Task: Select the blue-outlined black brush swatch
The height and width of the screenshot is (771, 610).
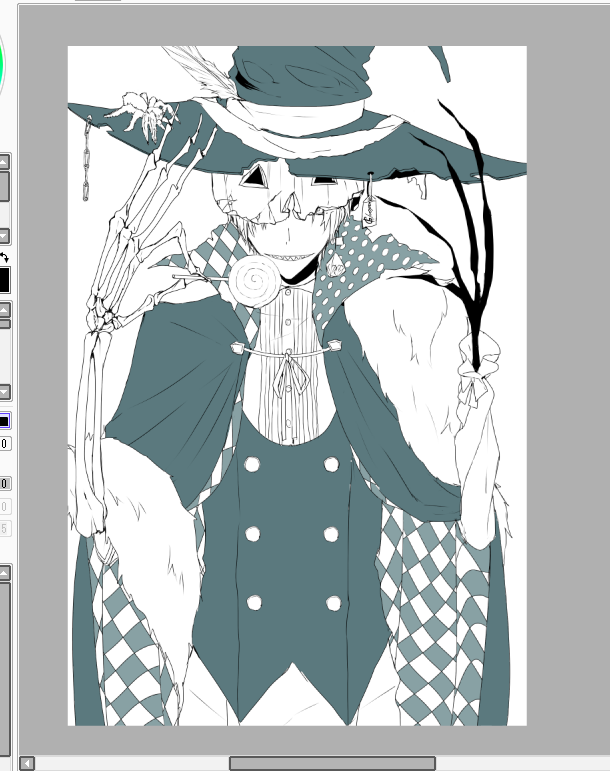Action: click(4, 421)
